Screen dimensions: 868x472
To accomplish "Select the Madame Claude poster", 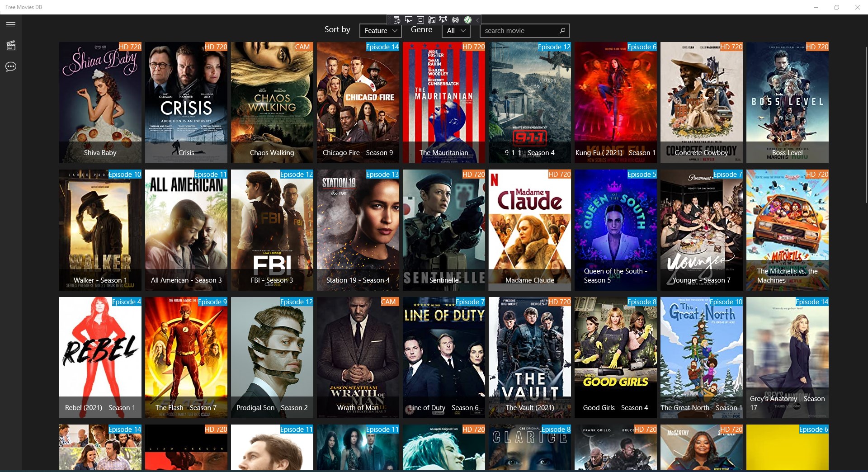I will point(530,230).
